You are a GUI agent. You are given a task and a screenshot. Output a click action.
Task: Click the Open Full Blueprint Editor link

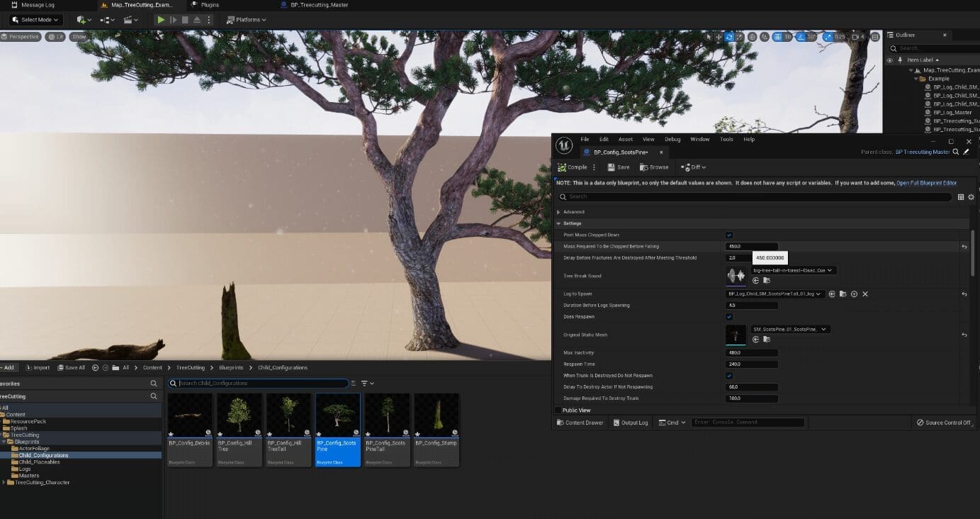pos(926,183)
